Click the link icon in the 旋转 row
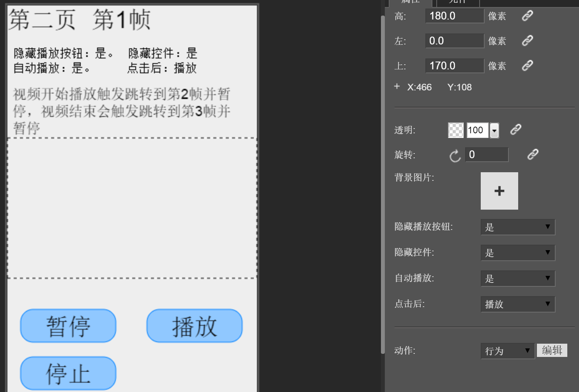This screenshot has width=579, height=392. click(x=533, y=155)
